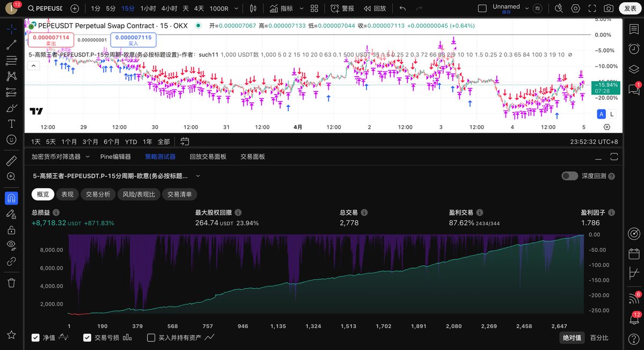Image resolution: width=644 pixels, height=350 pixels.
Task: Click the red 卖出 sell price button
Action: click(x=50, y=39)
